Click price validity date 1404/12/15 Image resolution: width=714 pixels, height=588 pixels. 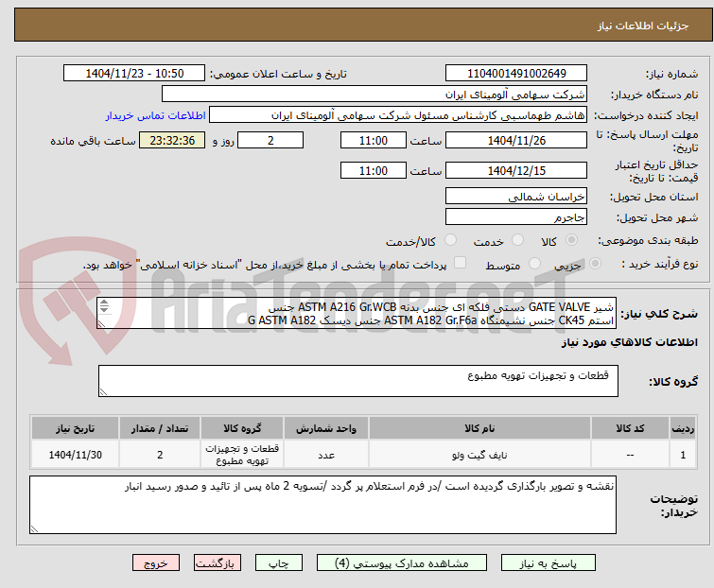pos(516,171)
